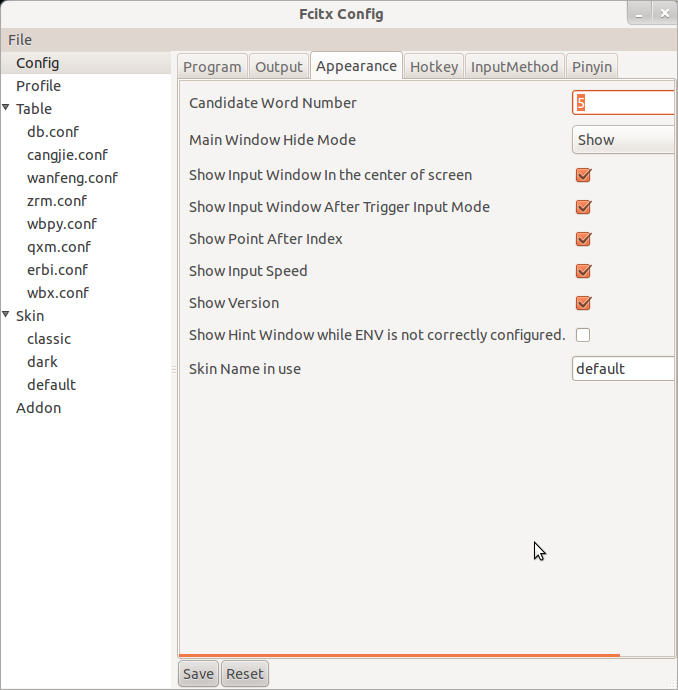This screenshot has height=690, width=678.
Task: Select the Table tree item
Action: 34,109
